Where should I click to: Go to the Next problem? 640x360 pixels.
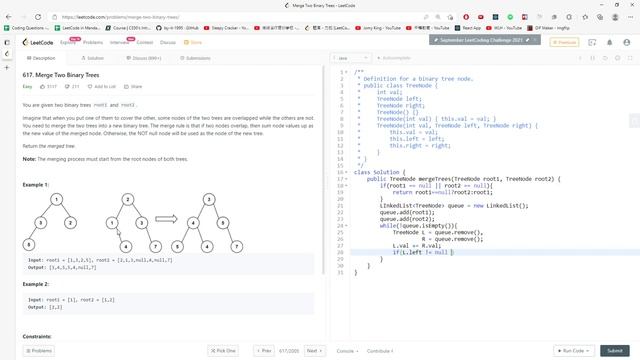click(x=315, y=351)
